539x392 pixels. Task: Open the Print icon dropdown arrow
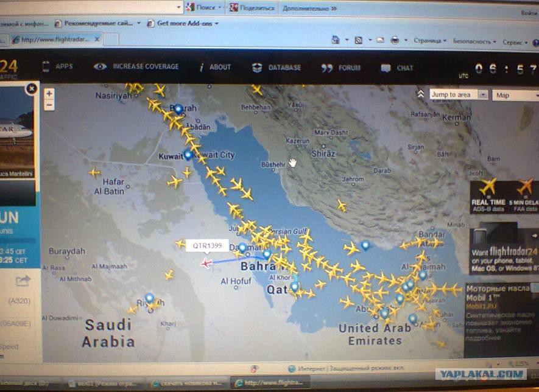406,41
